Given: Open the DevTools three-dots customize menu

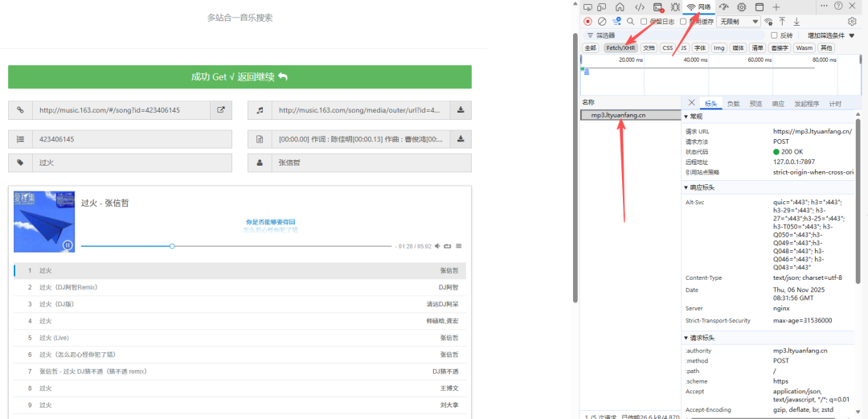Looking at the screenshot, I should (x=825, y=6).
